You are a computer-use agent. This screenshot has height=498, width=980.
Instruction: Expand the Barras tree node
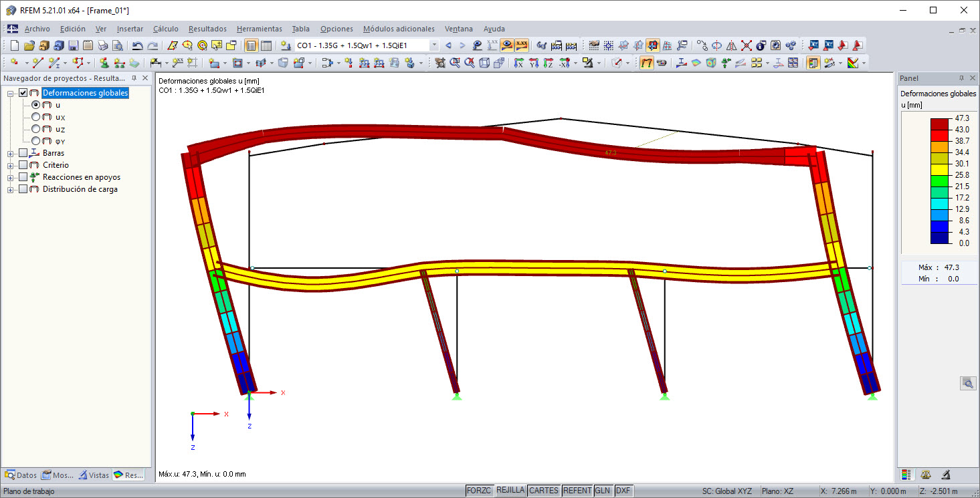[11, 154]
